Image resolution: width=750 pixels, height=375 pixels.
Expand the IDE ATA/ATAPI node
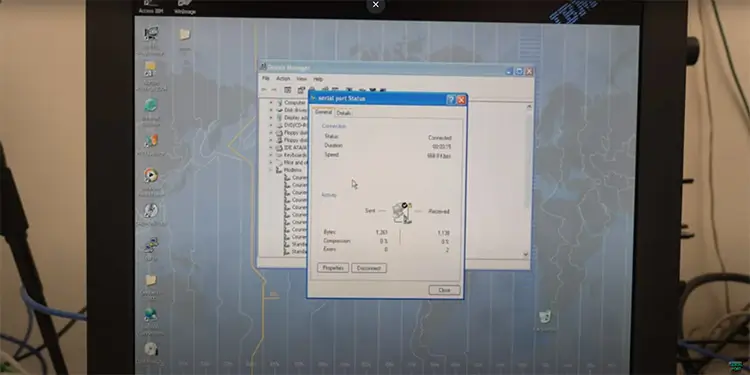click(x=271, y=148)
